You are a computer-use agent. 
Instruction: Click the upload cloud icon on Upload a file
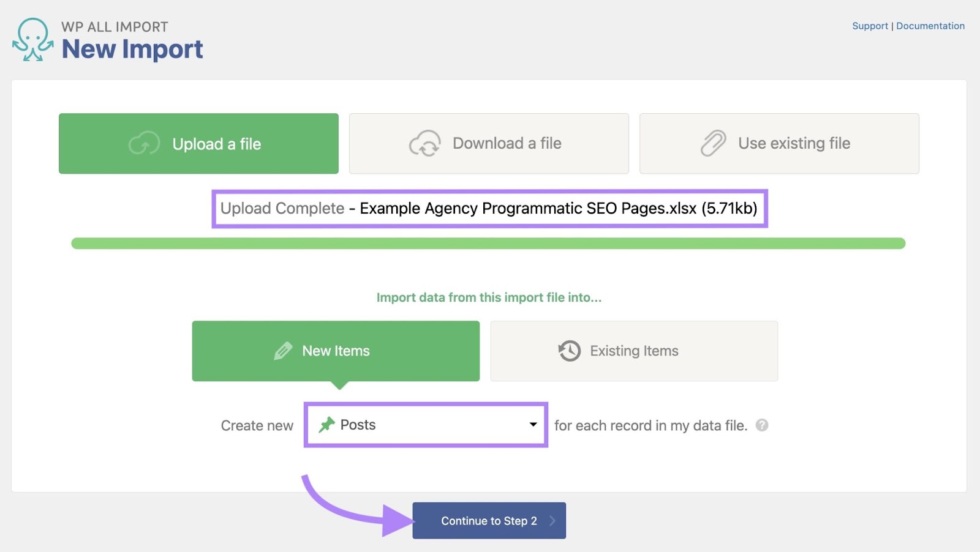[x=145, y=143]
